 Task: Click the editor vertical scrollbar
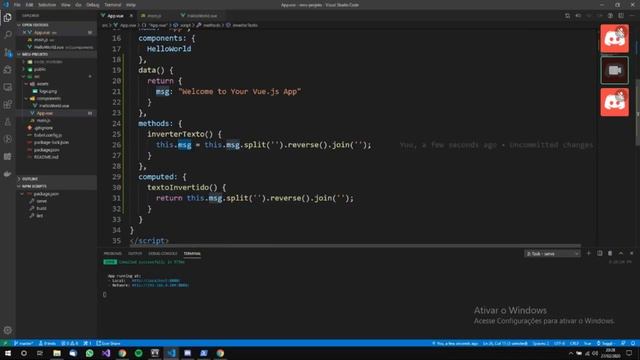pyautogui.click(x=637, y=112)
